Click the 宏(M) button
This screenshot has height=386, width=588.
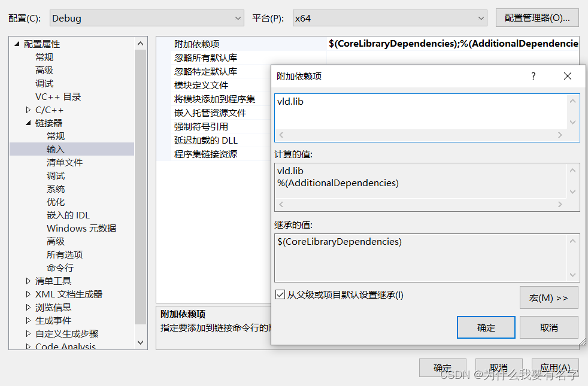pos(548,297)
